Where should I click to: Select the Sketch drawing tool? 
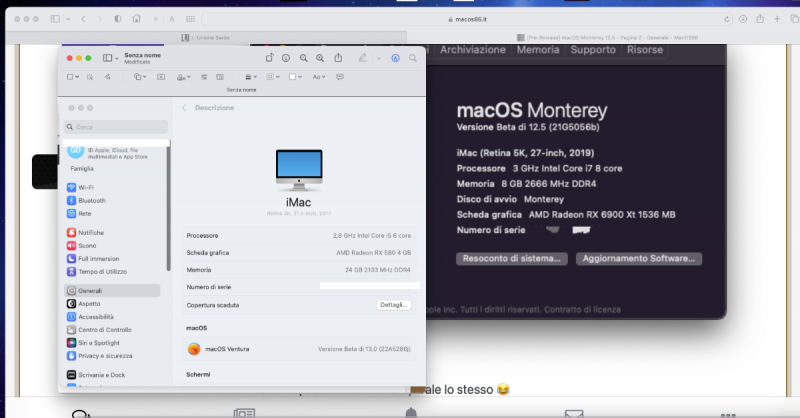(x=108, y=77)
